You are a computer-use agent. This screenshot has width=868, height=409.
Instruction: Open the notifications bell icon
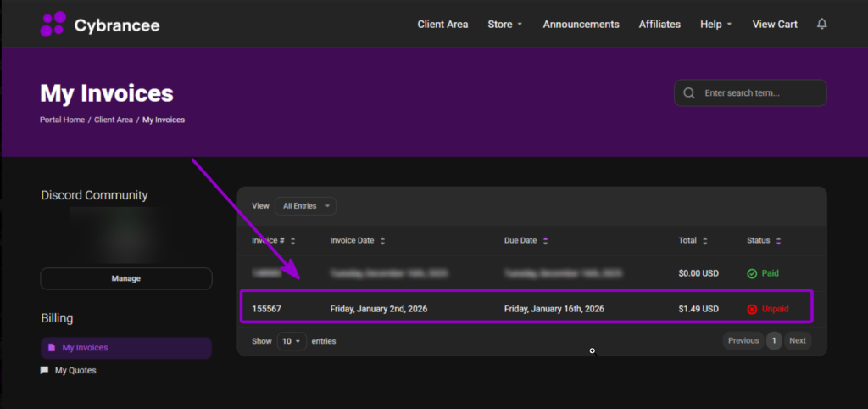click(822, 24)
